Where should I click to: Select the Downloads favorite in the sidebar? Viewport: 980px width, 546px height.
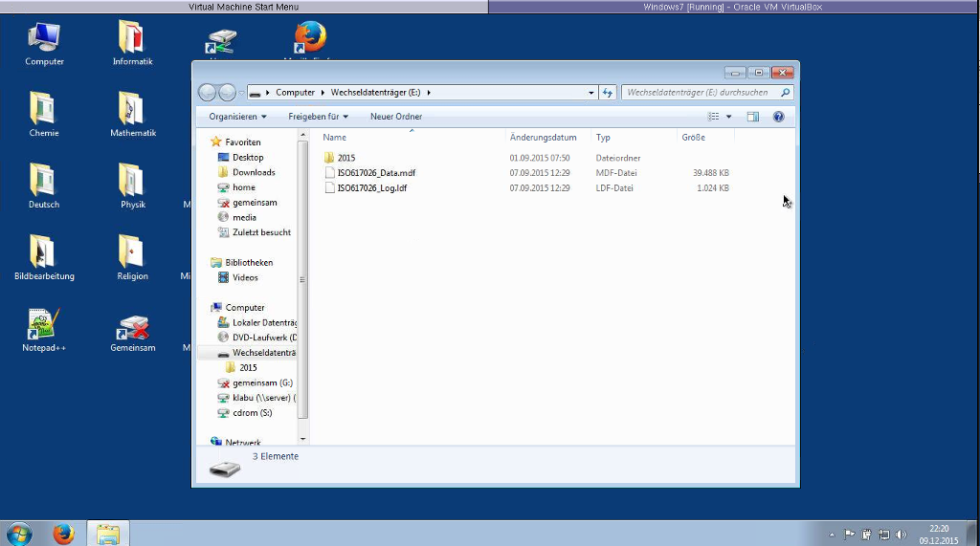[x=254, y=172]
